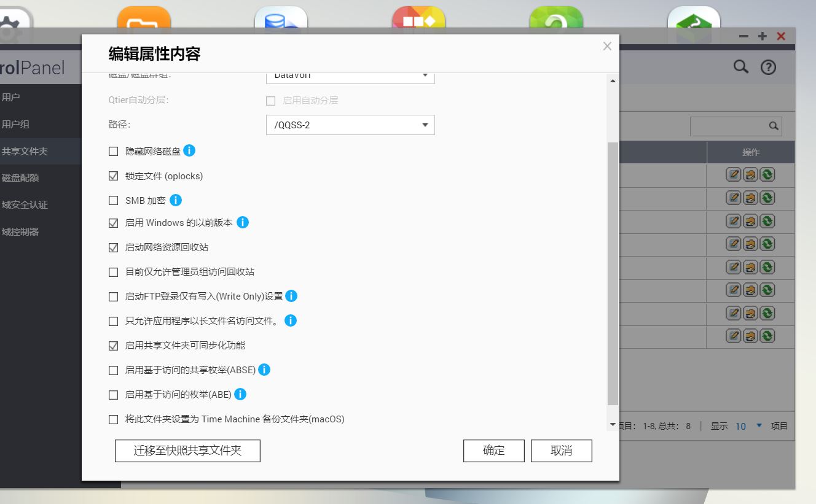Tick the SMB 加密 checkbox
816x504 pixels.
tap(113, 200)
